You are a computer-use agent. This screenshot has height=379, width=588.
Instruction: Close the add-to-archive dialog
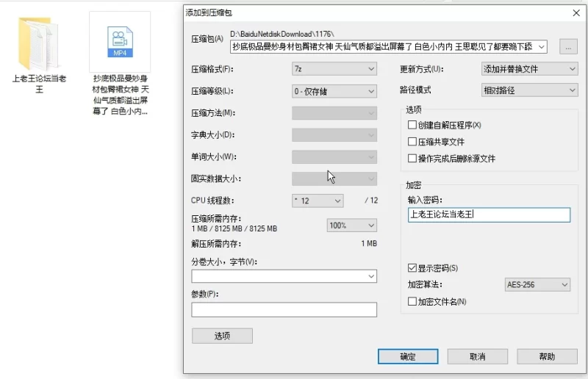point(576,13)
